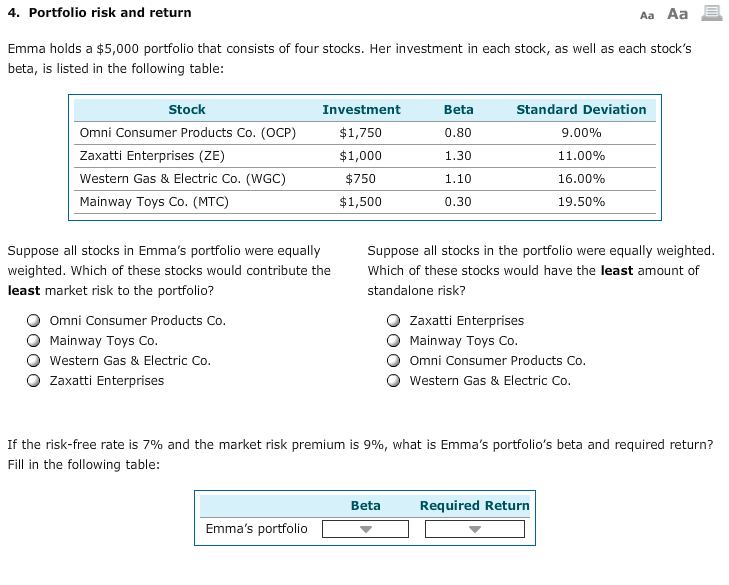Choose Zaxatti Enterprises for least standalone risk

point(393,321)
